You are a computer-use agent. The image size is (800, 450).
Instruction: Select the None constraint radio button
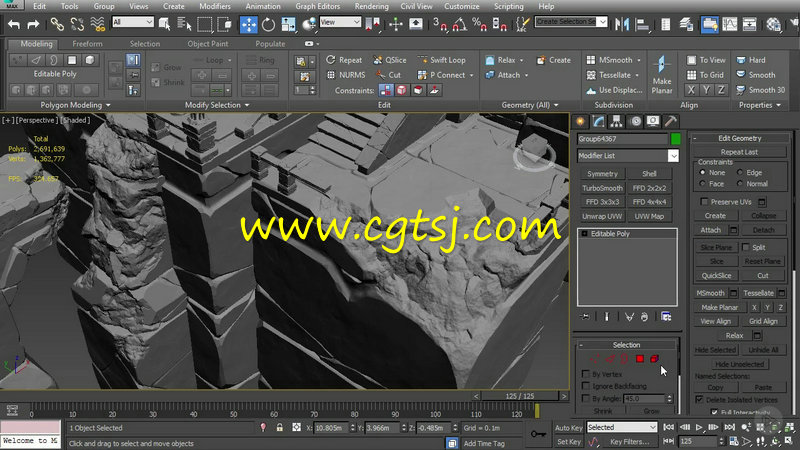click(703, 172)
